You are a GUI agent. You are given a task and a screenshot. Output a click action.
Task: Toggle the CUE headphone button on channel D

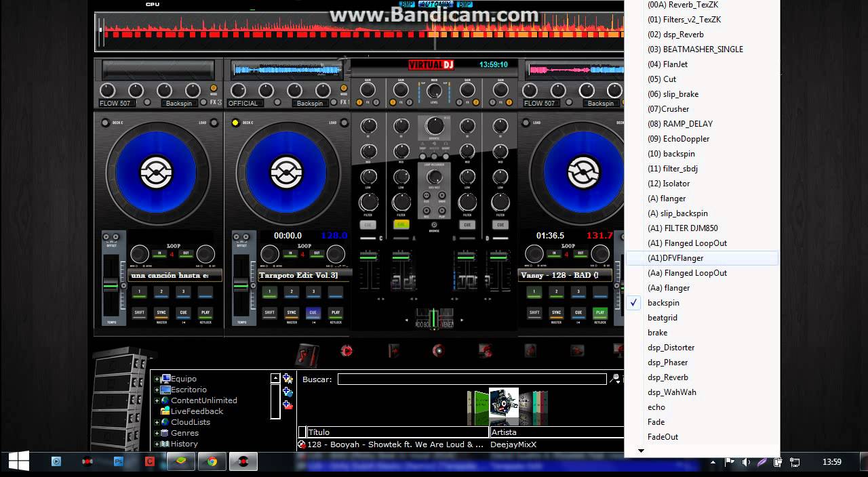point(500,224)
